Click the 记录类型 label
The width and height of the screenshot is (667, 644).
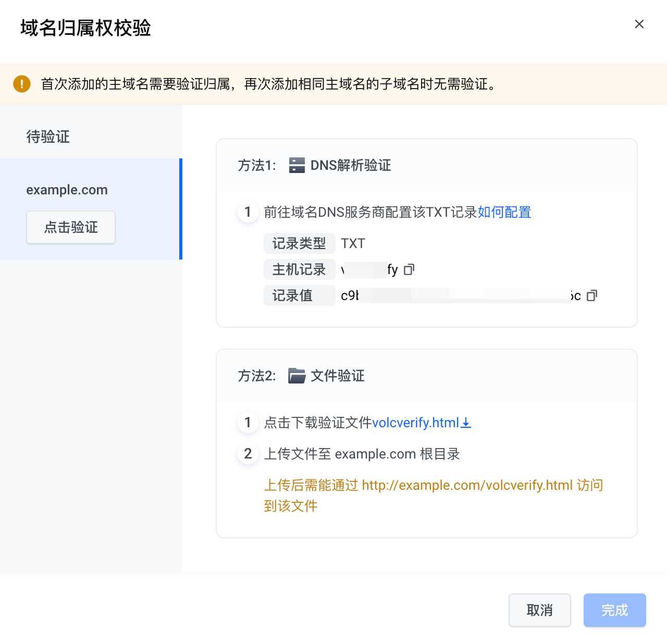click(299, 243)
